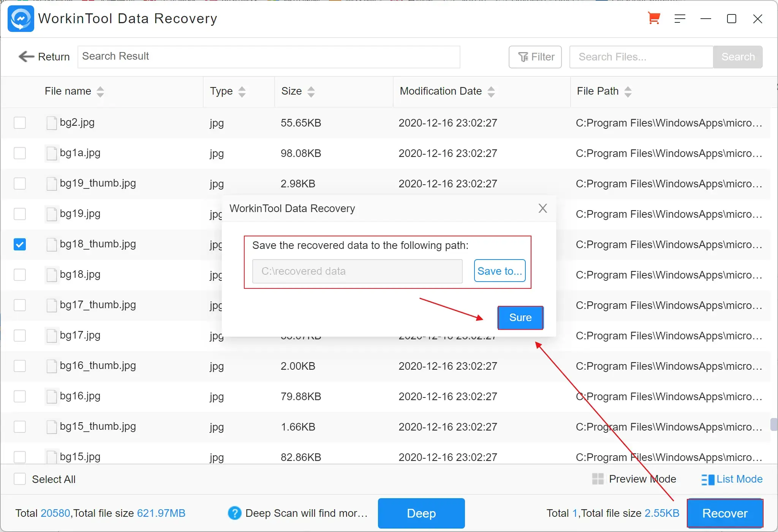Viewport: 778px width, 532px height.
Task: Check the bg18.jpg checkbox
Action: [20, 275]
